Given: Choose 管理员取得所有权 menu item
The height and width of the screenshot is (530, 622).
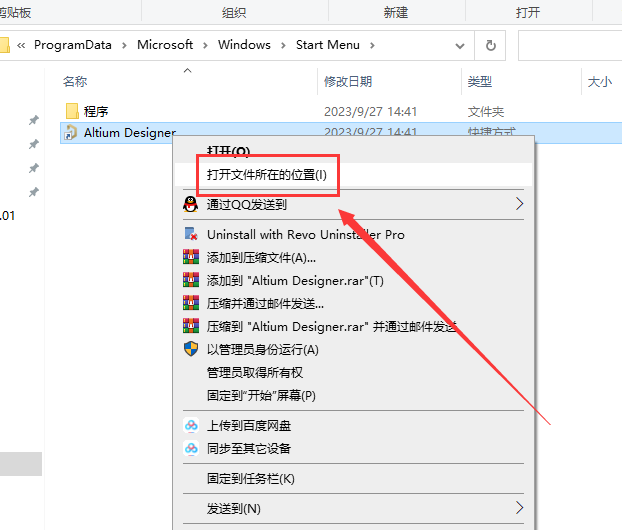Looking at the screenshot, I should (x=353, y=372).
